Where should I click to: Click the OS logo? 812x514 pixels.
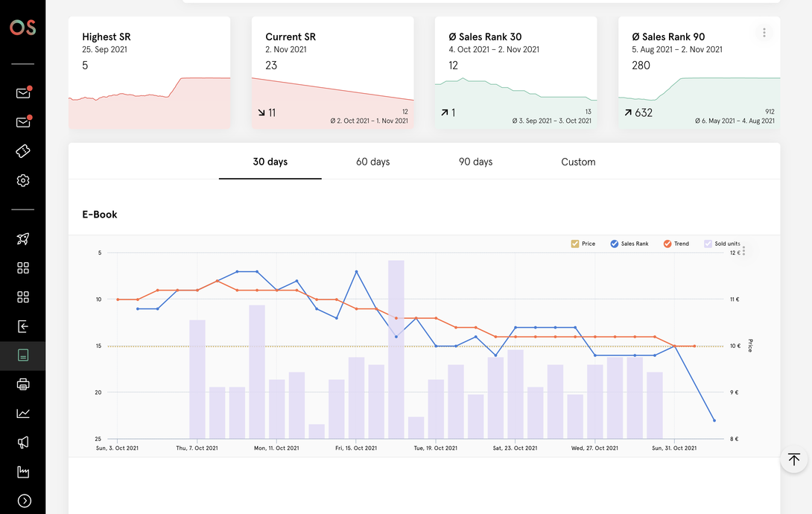pyautogui.click(x=22, y=28)
